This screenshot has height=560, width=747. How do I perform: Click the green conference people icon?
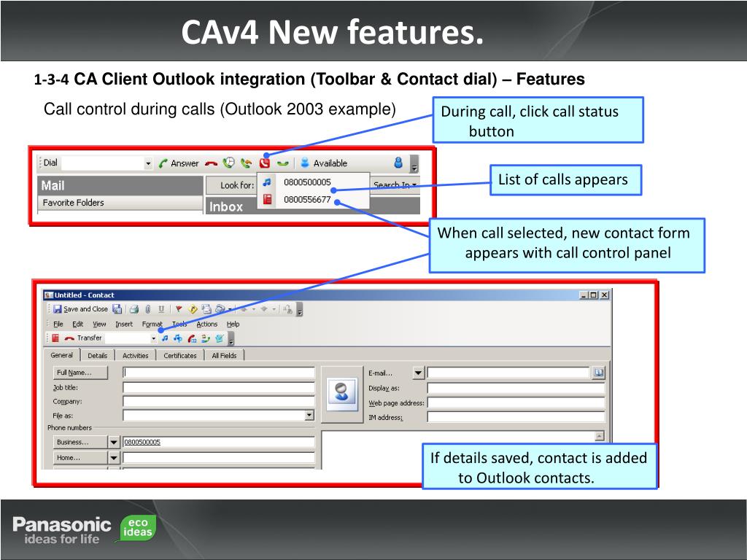[x=206, y=338]
